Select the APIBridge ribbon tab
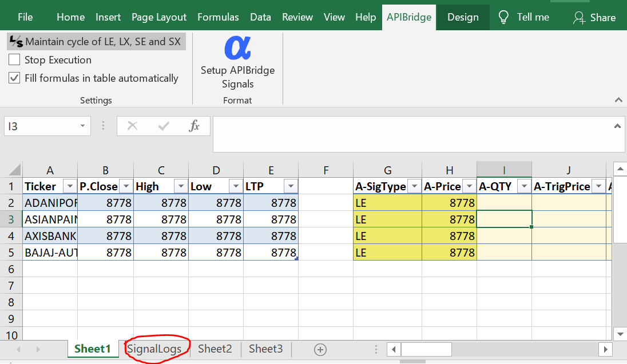Viewport: 627px width, 364px height. click(x=409, y=17)
